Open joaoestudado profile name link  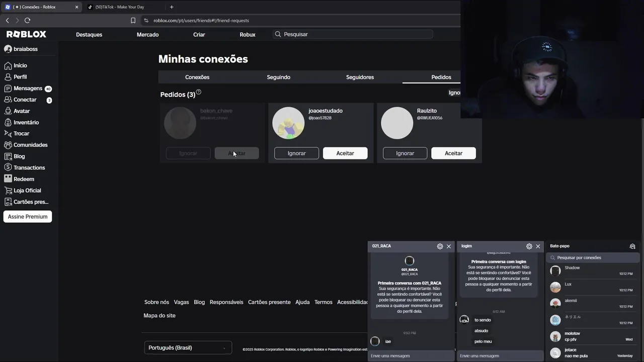pos(326,111)
